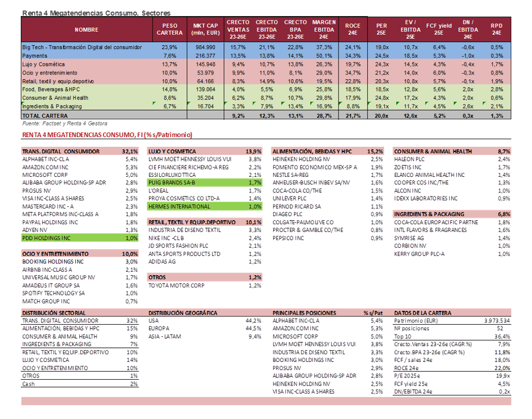Select 'SPOTIFY TECHNOLOGY SA' in the holdings list
This screenshot has width=532, height=419.
point(54,294)
